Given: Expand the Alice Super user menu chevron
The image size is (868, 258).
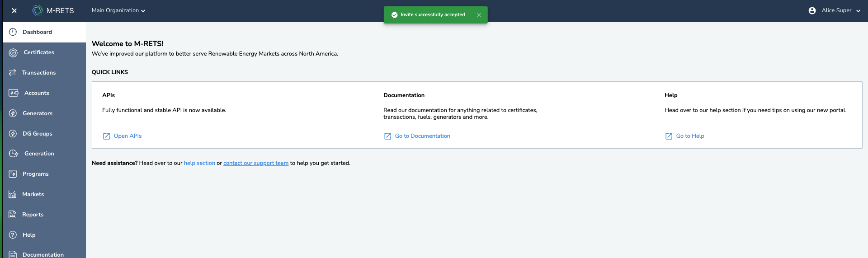Looking at the screenshot, I should coord(858,11).
